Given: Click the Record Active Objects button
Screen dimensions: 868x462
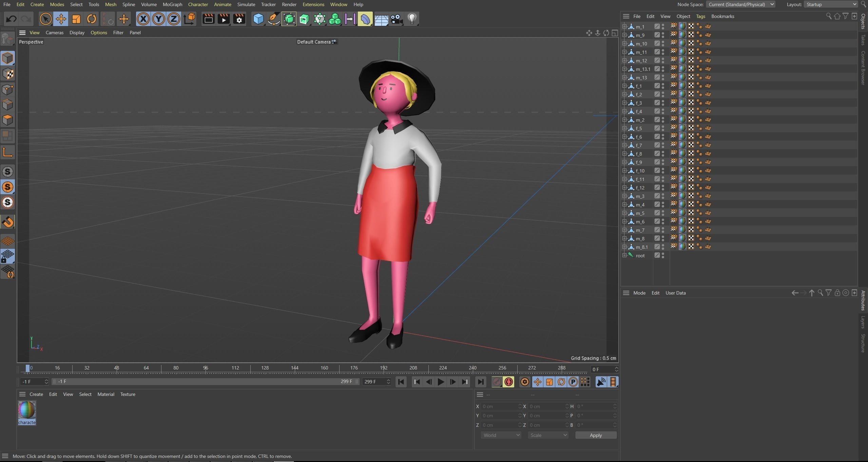Looking at the screenshot, I should tap(497, 382).
